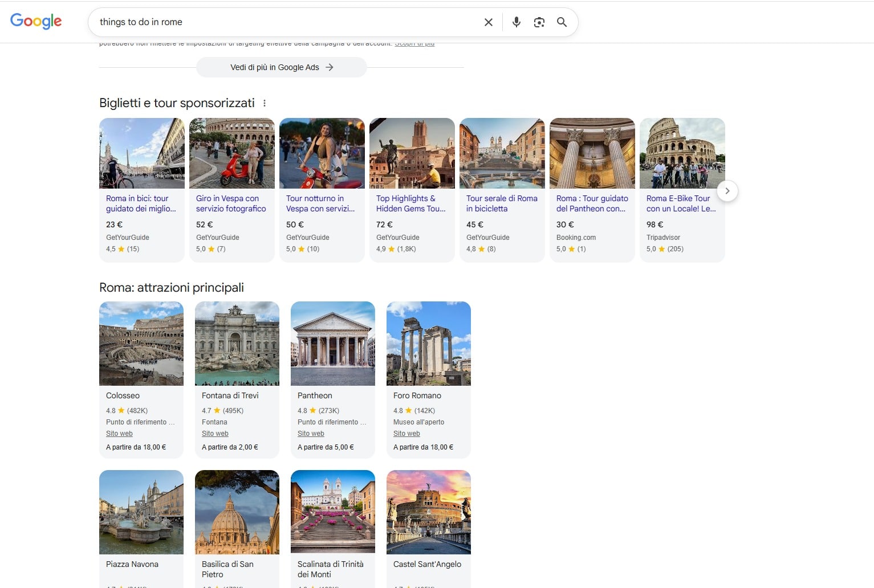Open the Castel Sant'Angelo image card
The height and width of the screenshot is (588, 874).
pyautogui.click(x=429, y=512)
